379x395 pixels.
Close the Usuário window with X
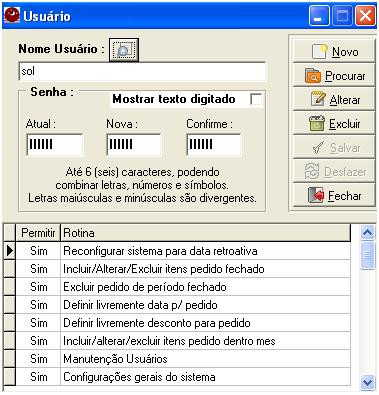(365, 16)
